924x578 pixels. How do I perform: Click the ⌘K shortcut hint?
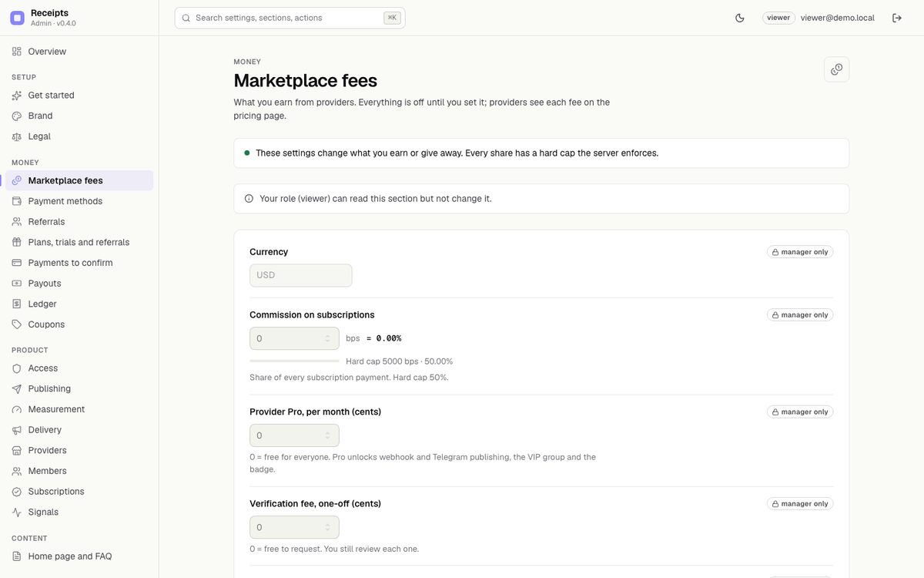[x=392, y=18]
